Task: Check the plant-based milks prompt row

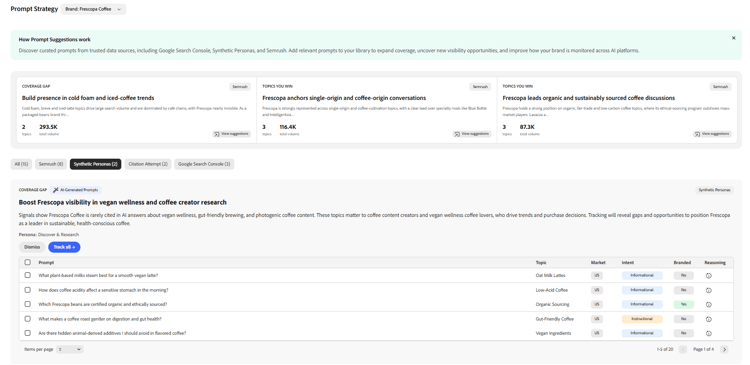Action: 28,275
